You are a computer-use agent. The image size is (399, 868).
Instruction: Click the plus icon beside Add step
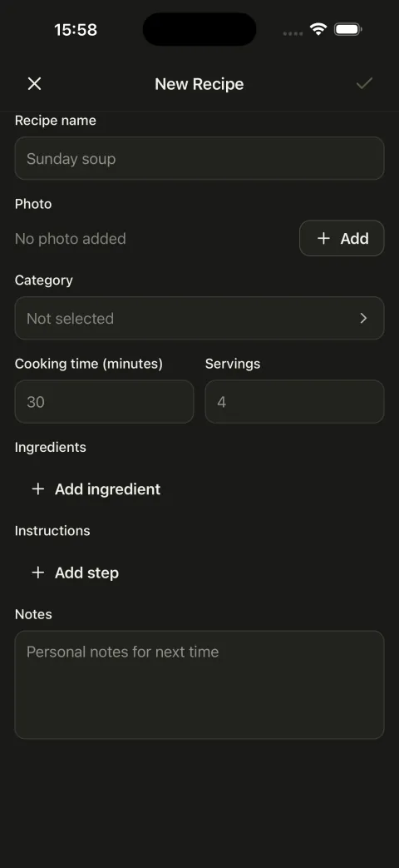[x=37, y=573]
